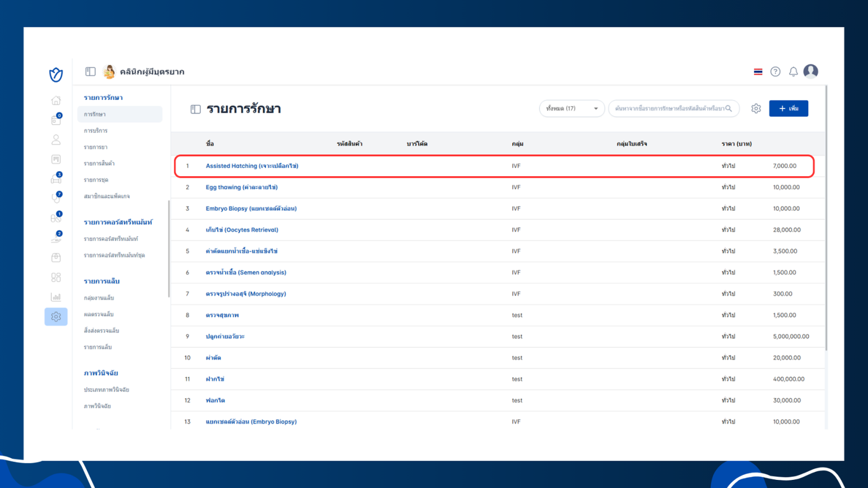Open Embryo Biopsy (แยกเซลล์ตัวอ่อน) in row 3
868x488 pixels.
[251, 208]
